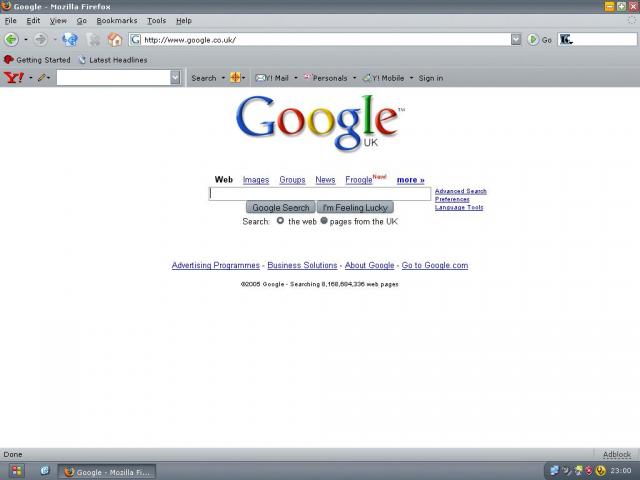The image size is (640, 480).
Task: Click in the Yahoo toolbar search field
Action: tap(113, 78)
